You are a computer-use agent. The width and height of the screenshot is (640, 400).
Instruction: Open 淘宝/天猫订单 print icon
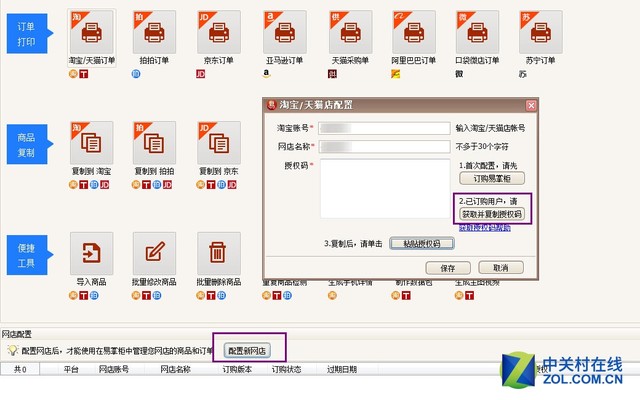click(x=92, y=33)
